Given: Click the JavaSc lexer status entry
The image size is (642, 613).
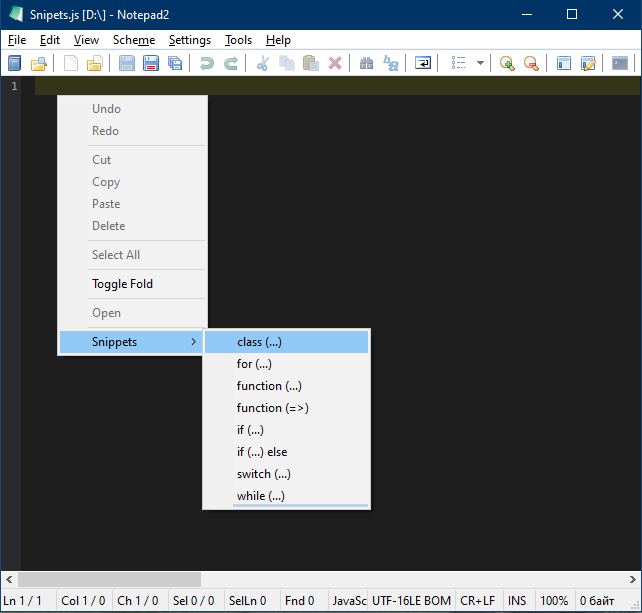Looking at the screenshot, I should click(349, 601).
